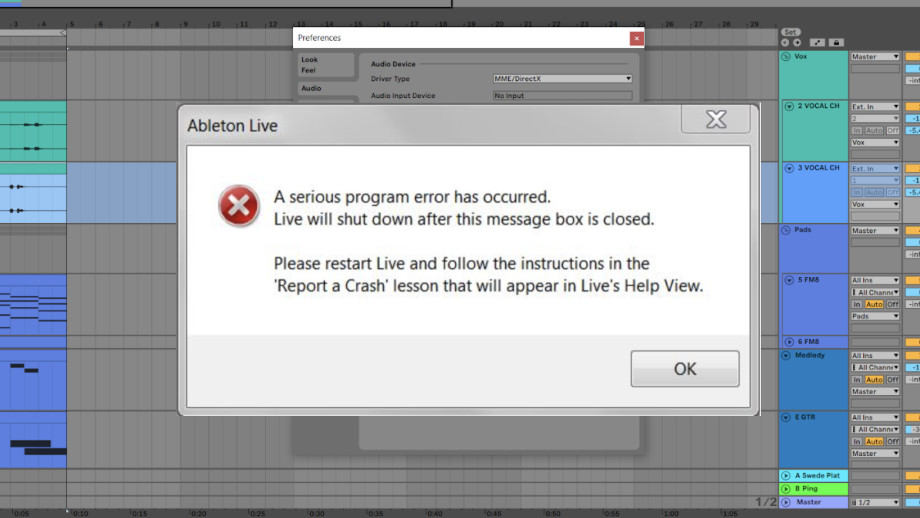920x518 pixels.
Task: Open the Look Feel tab in Preferences
Action: [326, 65]
